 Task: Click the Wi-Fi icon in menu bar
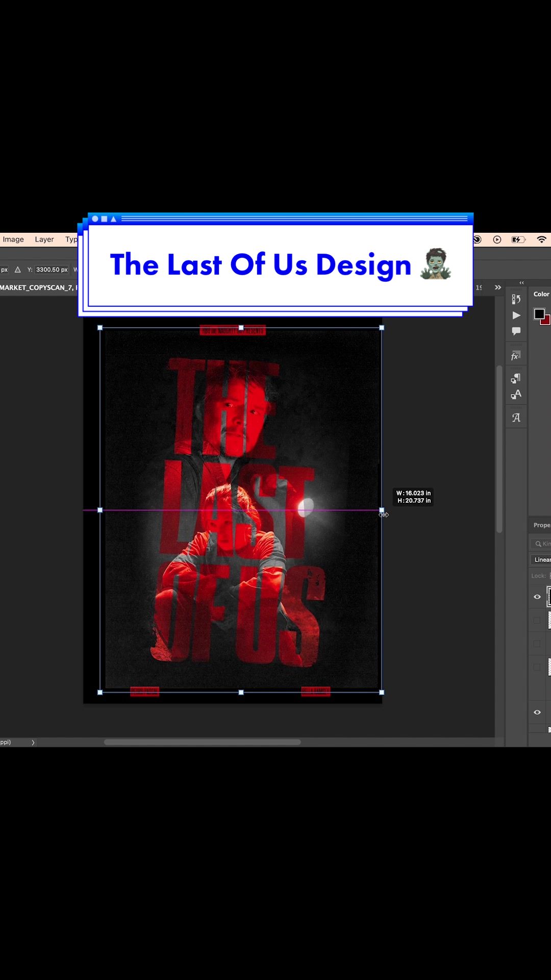pyautogui.click(x=541, y=239)
